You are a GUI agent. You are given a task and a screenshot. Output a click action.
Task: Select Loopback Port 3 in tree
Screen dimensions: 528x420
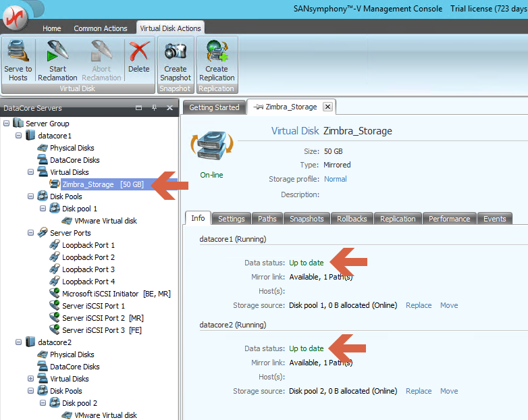pyautogui.click(x=88, y=269)
